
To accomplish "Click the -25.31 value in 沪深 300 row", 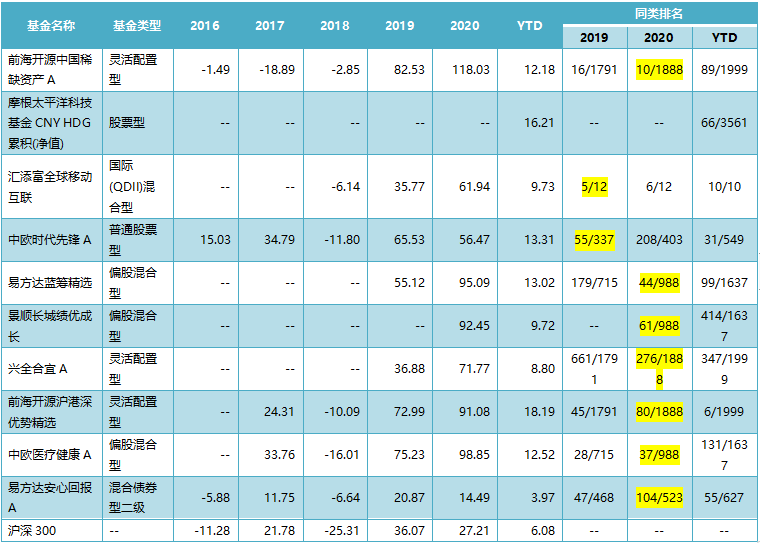I will 341,531.
